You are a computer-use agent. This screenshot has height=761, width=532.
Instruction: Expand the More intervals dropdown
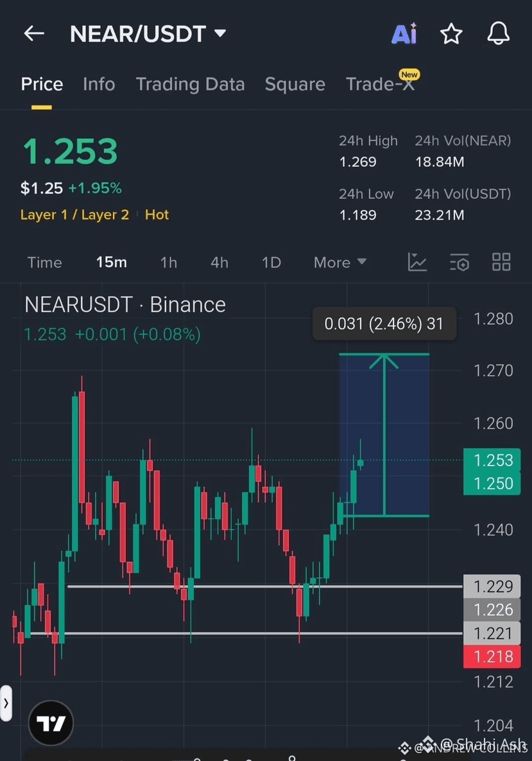(340, 263)
